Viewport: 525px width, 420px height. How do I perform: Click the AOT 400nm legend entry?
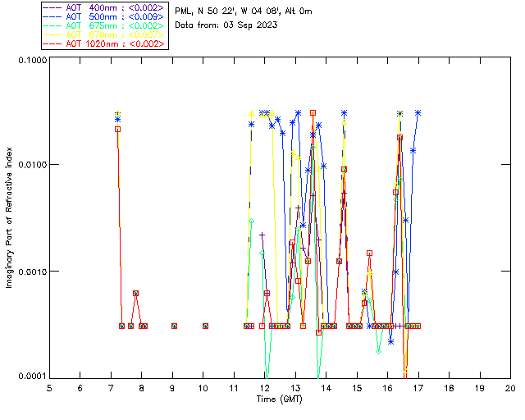tap(104, 7)
